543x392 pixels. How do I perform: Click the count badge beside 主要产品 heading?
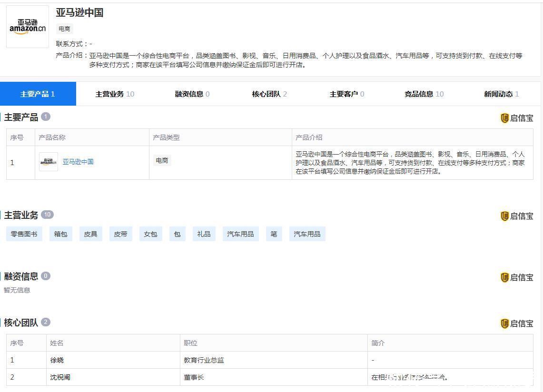pyautogui.click(x=46, y=117)
